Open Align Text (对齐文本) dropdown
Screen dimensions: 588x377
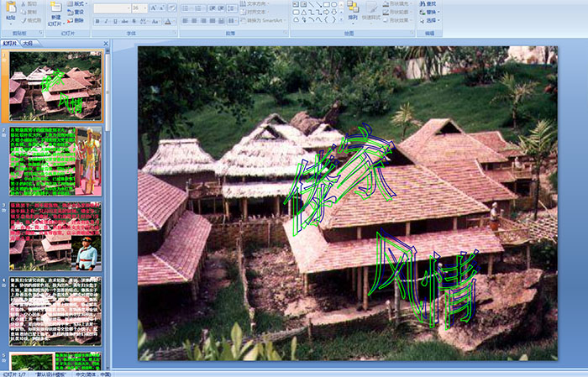[255, 12]
